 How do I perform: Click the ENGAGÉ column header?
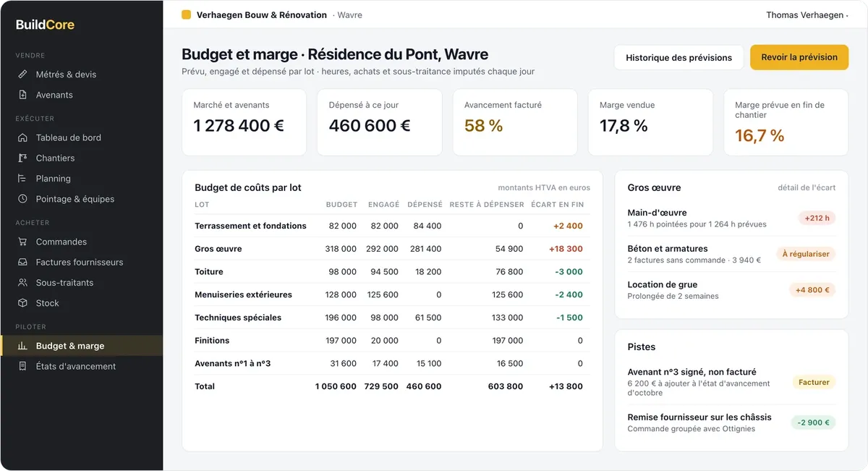pyautogui.click(x=383, y=205)
